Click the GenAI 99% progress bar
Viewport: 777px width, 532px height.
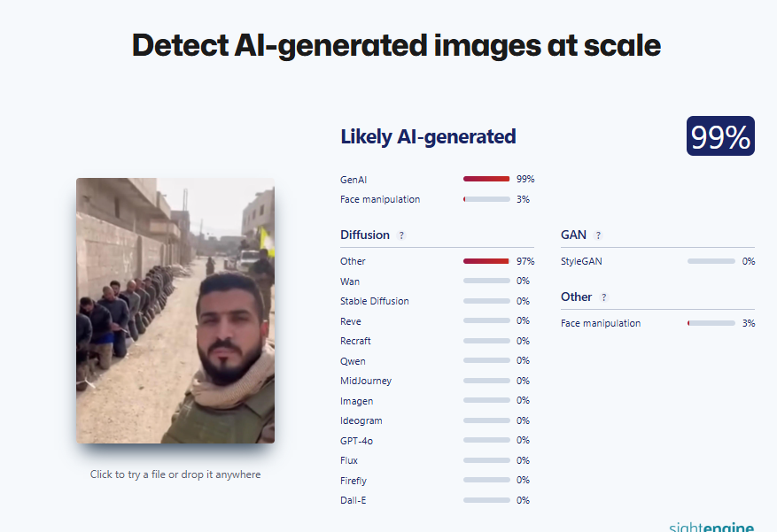coord(486,179)
